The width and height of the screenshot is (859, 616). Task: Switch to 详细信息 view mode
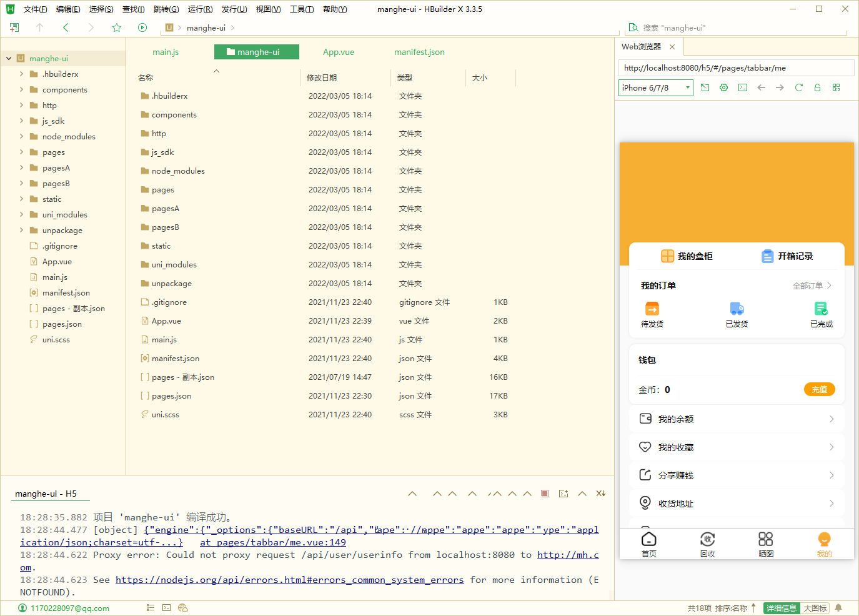coord(781,608)
